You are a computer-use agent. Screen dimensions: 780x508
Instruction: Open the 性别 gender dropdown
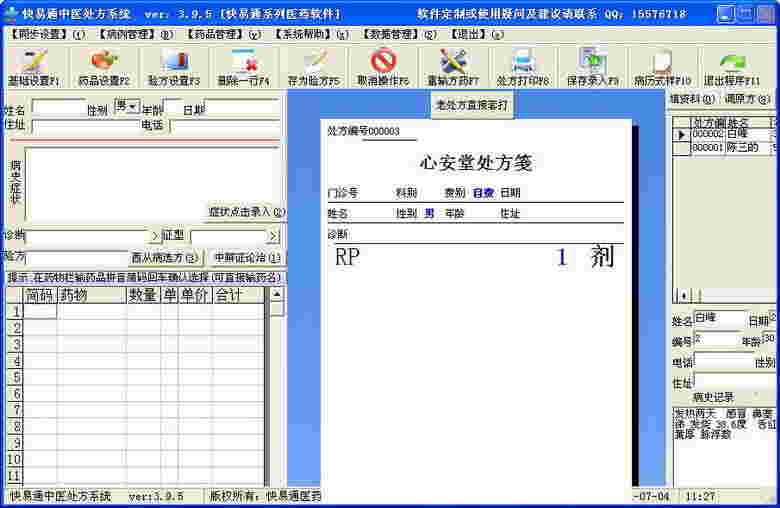[127, 106]
